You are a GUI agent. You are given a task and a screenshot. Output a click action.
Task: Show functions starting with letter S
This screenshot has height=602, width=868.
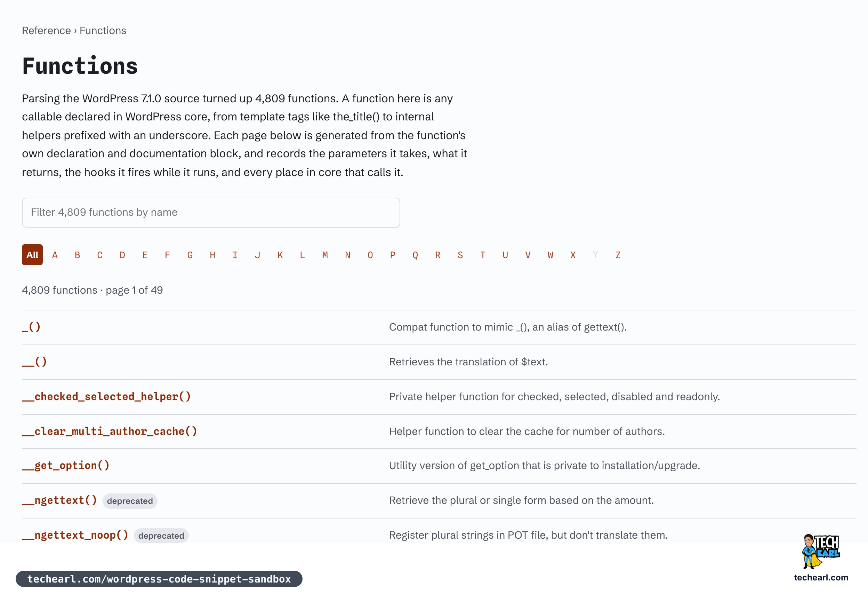(460, 255)
